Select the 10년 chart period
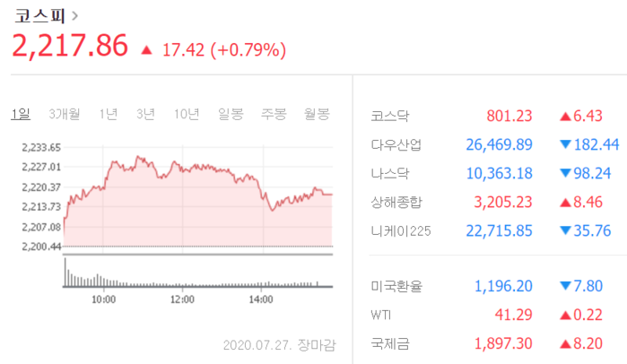This screenshot has height=364, width=627. [x=187, y=114]
